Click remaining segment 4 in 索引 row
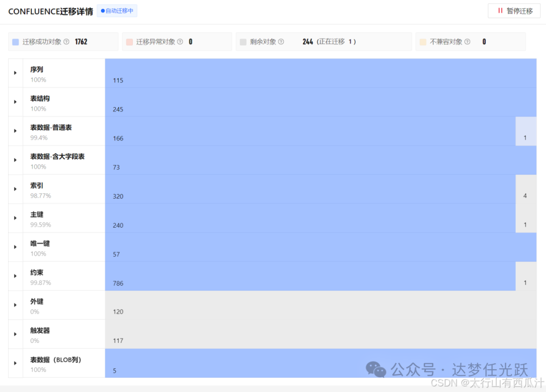Image resolution: width=546 pixels, height=392 pixels. tap(526, 189)
